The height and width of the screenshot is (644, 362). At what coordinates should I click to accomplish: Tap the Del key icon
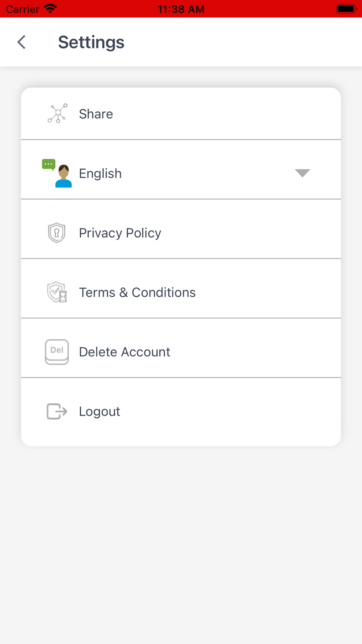(x=57, y=351)
